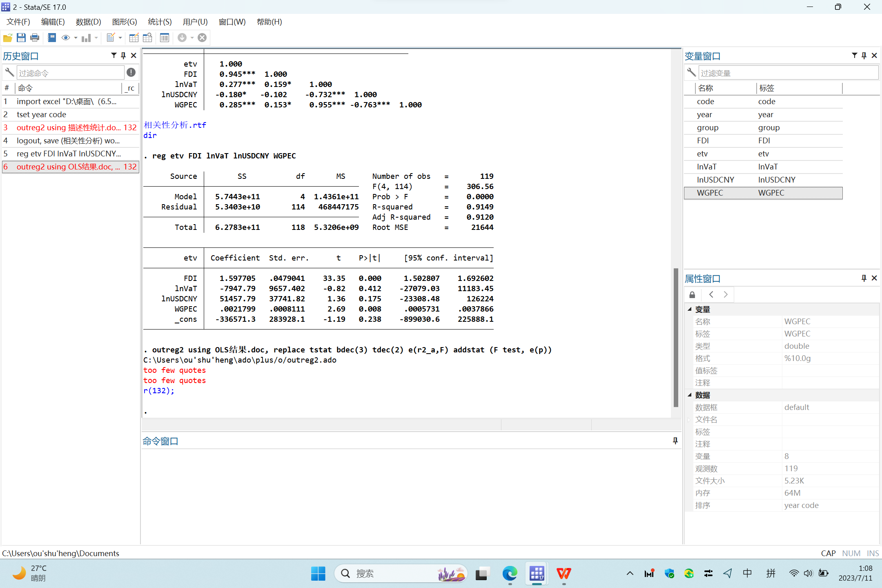Open the Do-file Editor dropdown arrow
This screenshot has height=588, width=882.
[x=120, y=38]
